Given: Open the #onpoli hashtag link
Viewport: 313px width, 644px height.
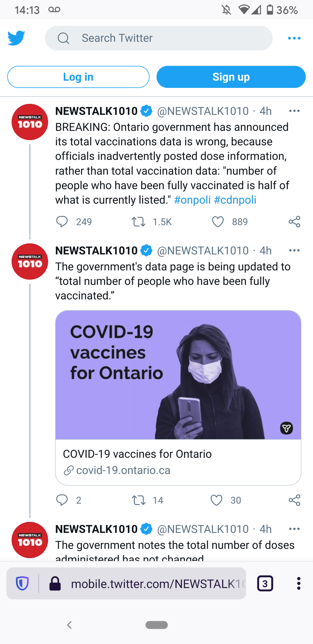Looking at the screenshot, I should pos(192,200).
